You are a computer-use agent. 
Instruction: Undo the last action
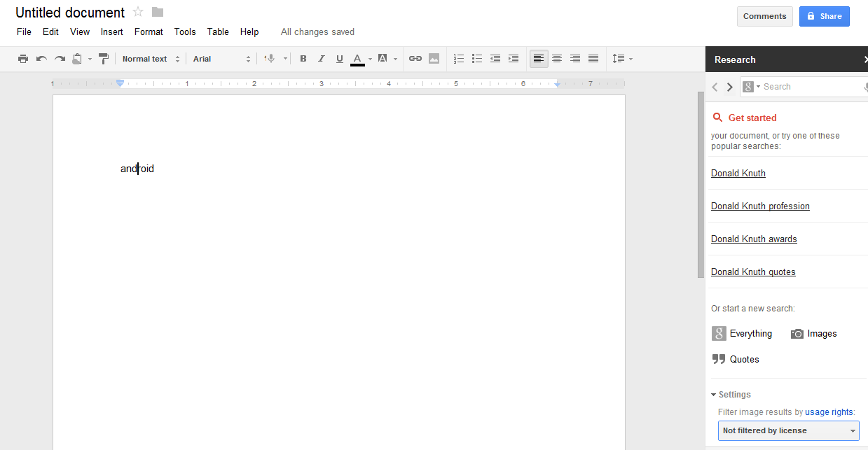(41, 59)
